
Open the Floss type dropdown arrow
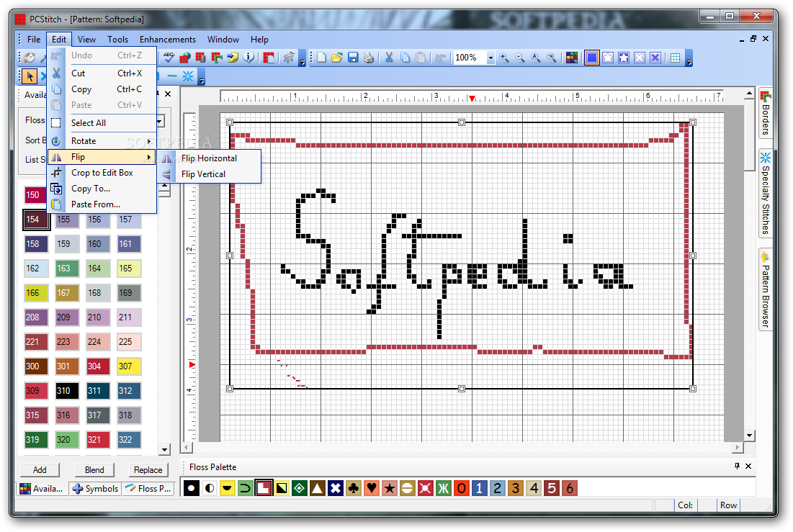pyautogui.click(x=161, y=122)
